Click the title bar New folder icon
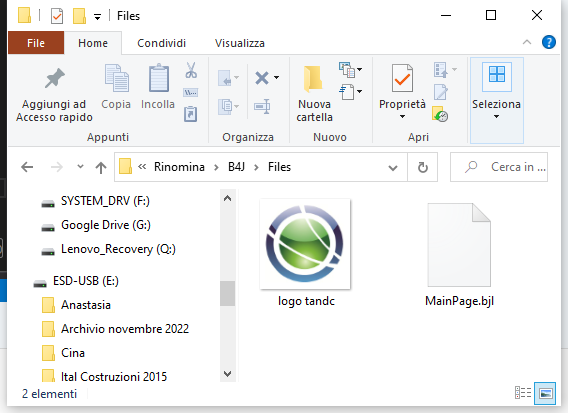Viewport: 568px width, 413px height. [79, 16]
